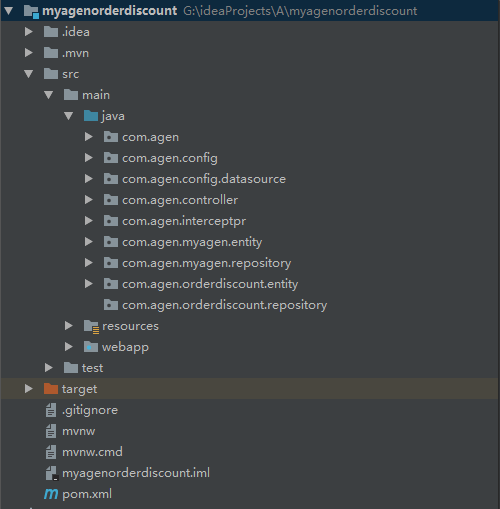
Task: Select the .gitignore file name
Action: pyautogui.click(x=90, y=411)
